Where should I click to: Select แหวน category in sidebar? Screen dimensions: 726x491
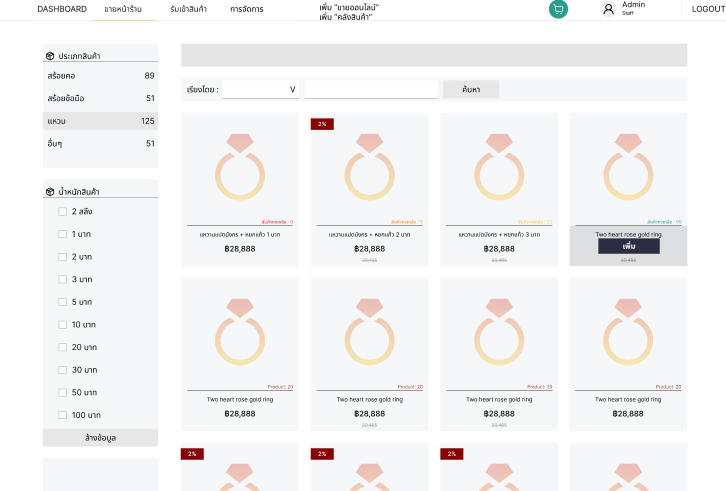click(x=100, y=121)
